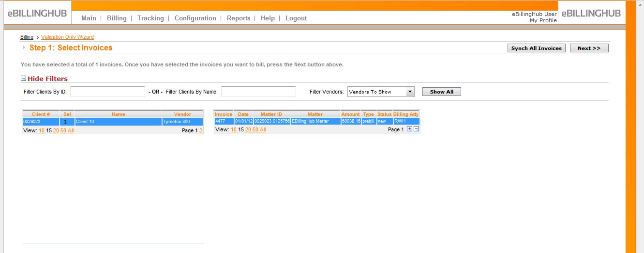This screenshot has width=644, height=253.
Task: Sort invoices by Matter ID column header
Action: (271, 114)
